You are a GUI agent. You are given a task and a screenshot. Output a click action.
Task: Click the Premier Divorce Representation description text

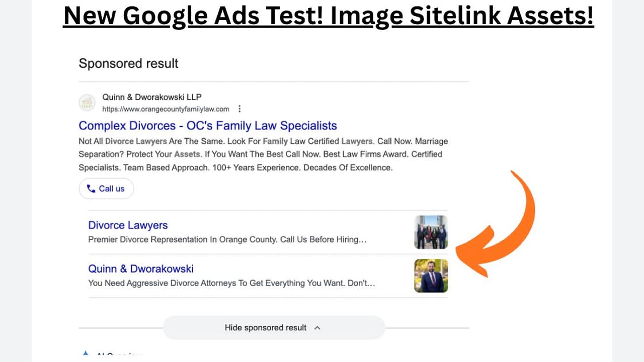point(227,240)
